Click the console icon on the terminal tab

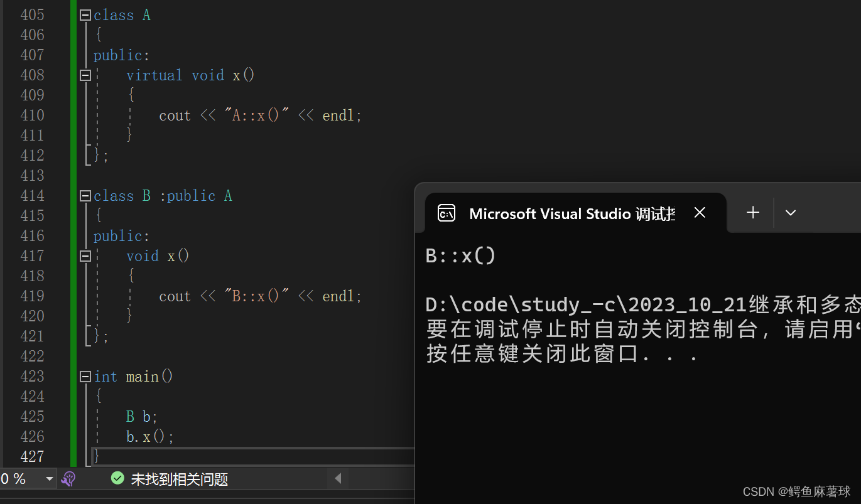[x=447, y=213]
